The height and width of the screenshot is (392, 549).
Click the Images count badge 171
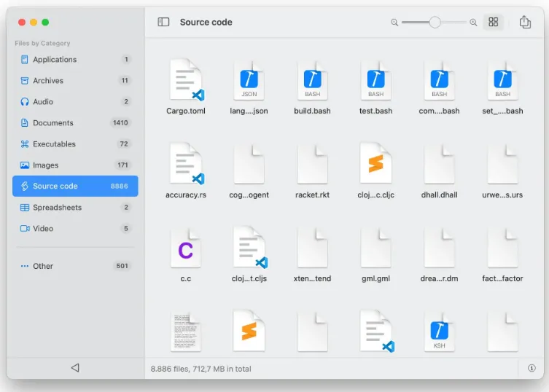(122, 165)
